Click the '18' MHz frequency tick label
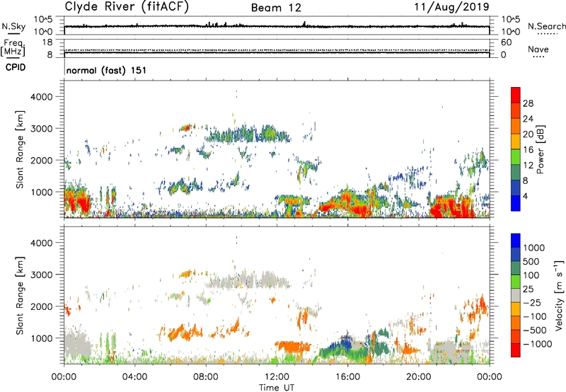 point(47,42)
